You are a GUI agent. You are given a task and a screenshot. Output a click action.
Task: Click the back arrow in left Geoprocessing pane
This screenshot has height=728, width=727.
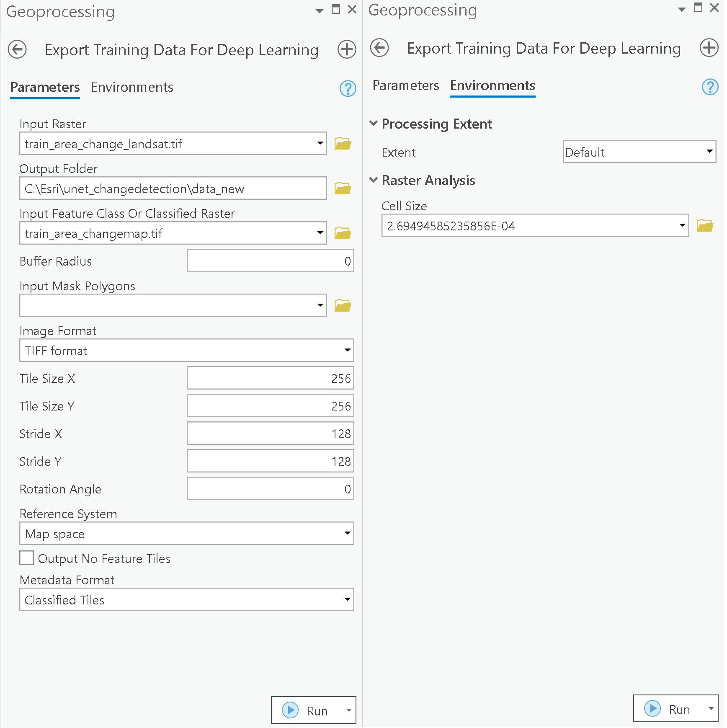(17, 49)
